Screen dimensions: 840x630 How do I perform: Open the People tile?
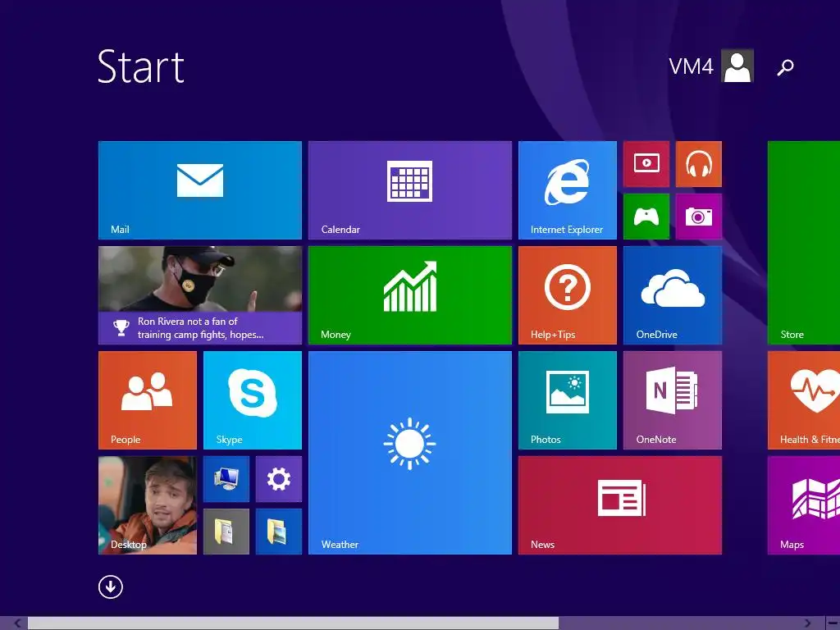[x=148, y=400]
